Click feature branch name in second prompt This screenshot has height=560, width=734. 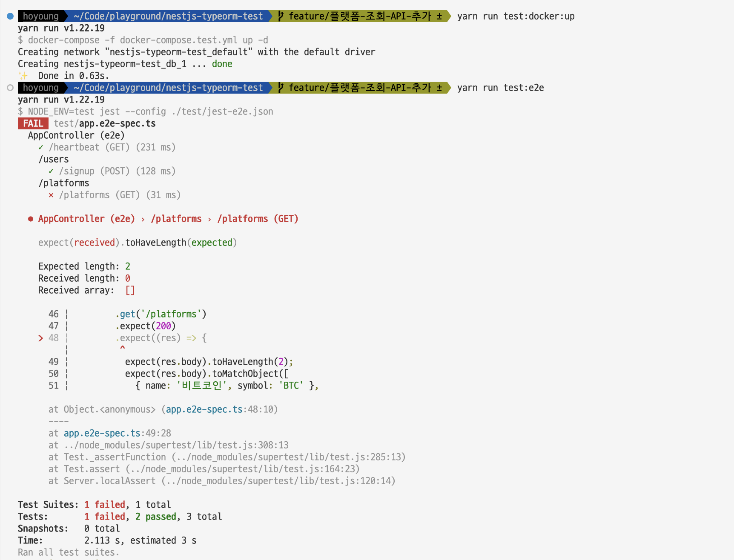pos(360,88)
